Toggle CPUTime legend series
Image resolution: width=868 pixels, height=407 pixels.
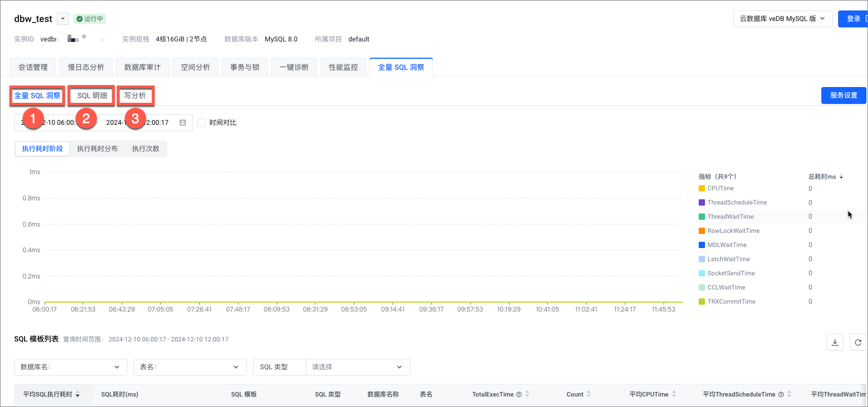pos(716,188)
